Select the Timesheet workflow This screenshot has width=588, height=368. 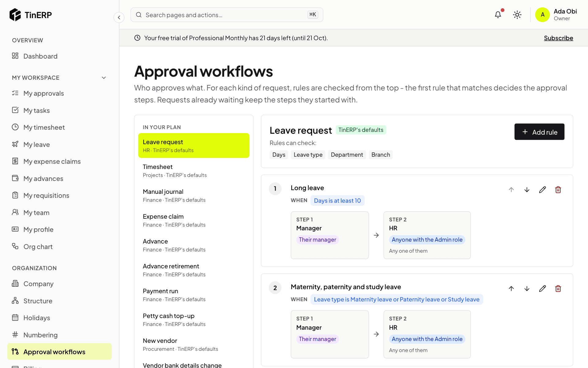click(194, 171)
